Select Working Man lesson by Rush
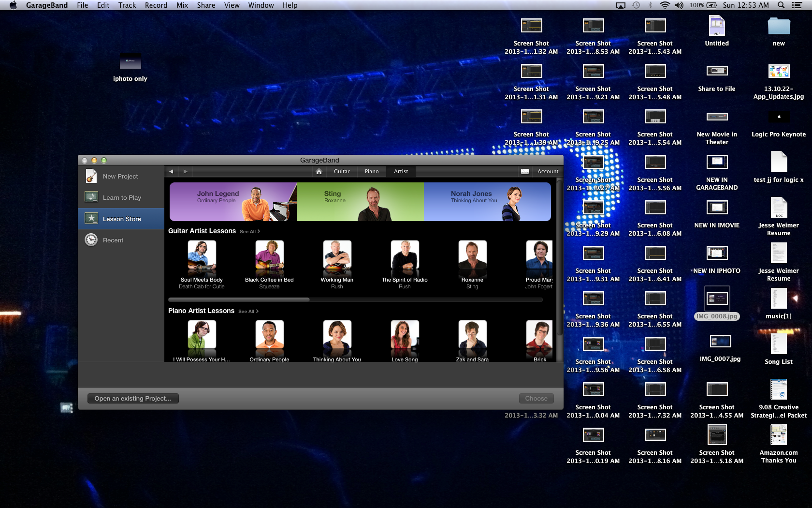The width and height of the screenshot is (812, 508). [x=337, y=265]
